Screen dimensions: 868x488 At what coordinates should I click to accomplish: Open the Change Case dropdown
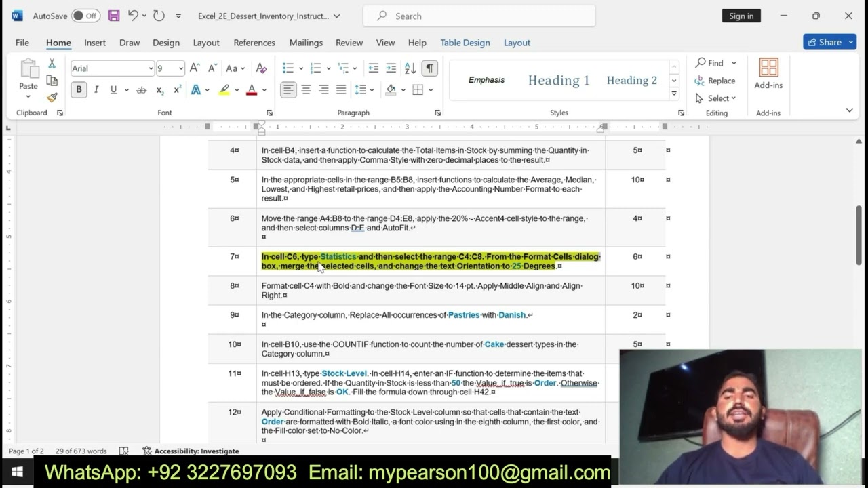pyautogui.click(x=235, y=68)
